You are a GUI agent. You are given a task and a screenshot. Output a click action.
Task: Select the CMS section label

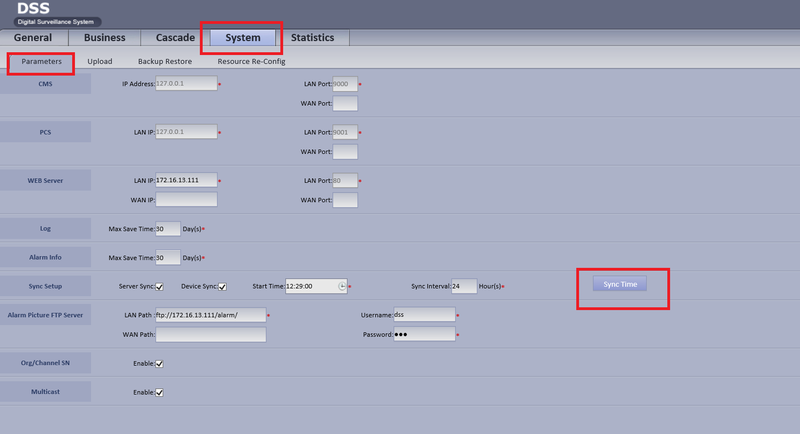(x=45, y=84)
